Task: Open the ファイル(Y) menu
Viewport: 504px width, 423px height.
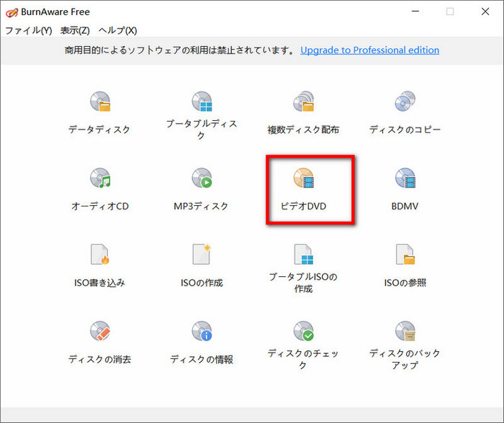Action: click(29, 30)
